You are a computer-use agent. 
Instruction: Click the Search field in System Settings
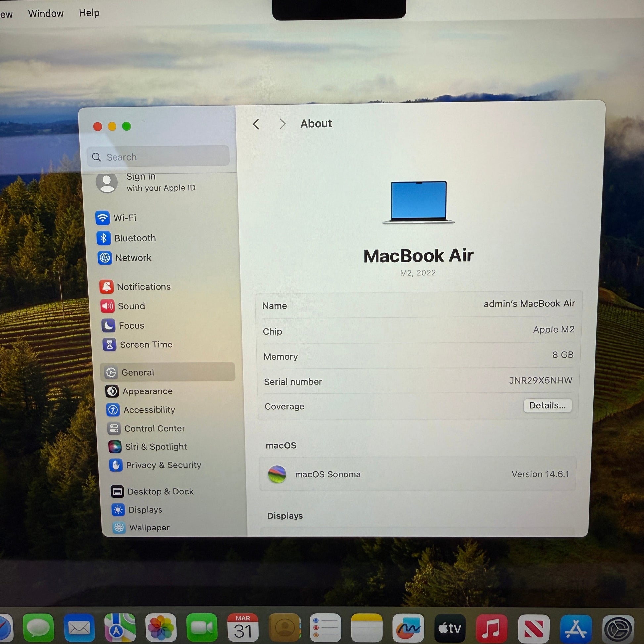click(158, 157)
